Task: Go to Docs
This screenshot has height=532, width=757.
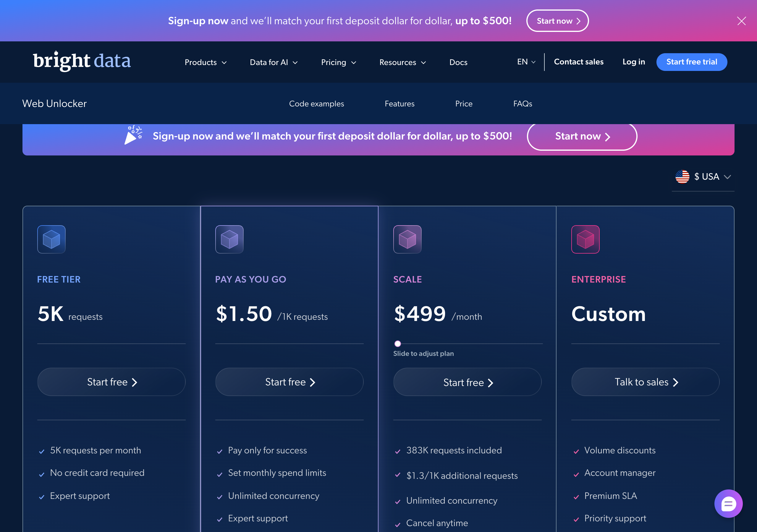Action: [458, 62]
